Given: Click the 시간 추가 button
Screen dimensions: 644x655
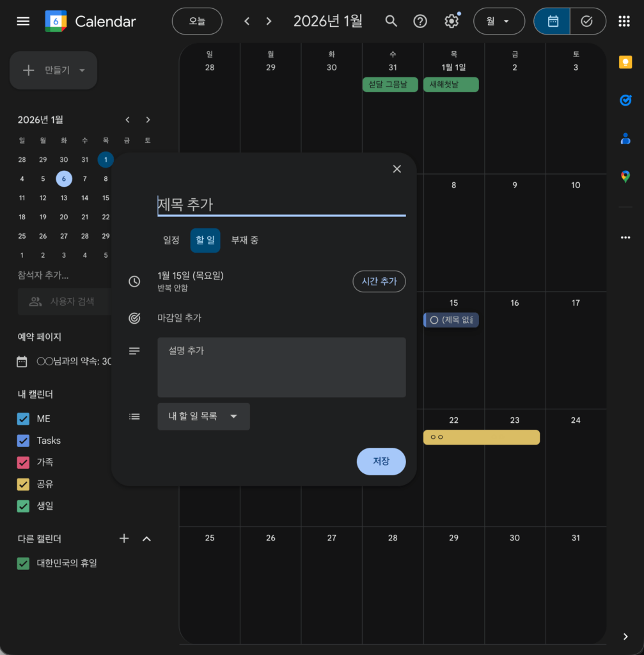Looking at the screenshot, I should (379, 281).
